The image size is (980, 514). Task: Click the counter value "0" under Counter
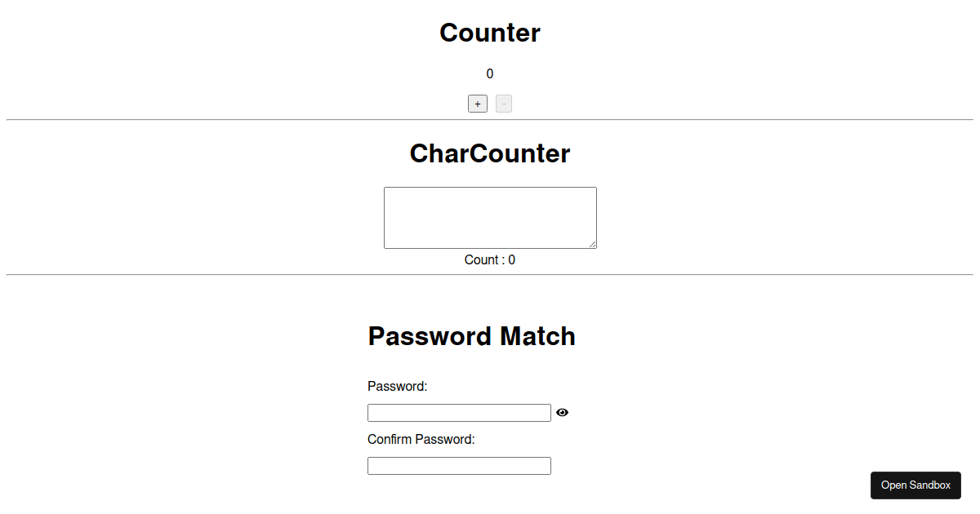tap(490, 74)
